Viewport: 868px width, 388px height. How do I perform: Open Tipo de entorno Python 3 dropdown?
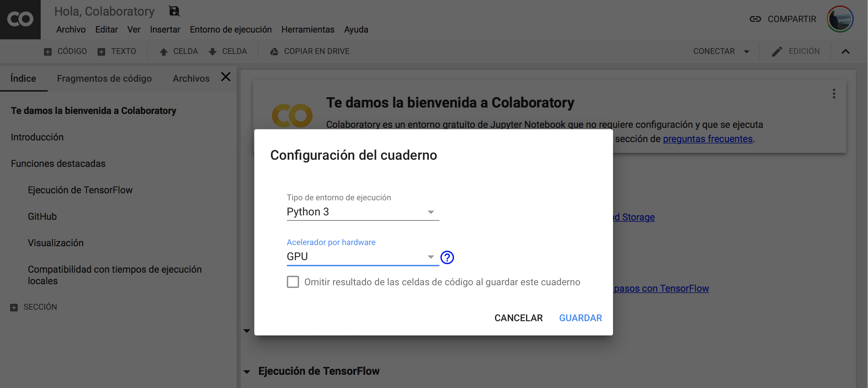[363, 212]
